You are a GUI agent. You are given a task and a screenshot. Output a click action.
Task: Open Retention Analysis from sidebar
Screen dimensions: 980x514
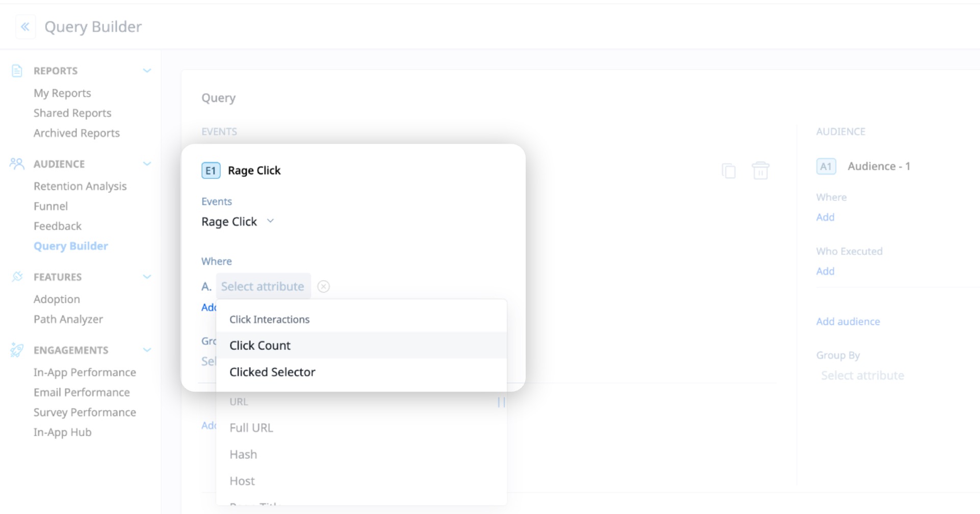click(x=80, y=186)
